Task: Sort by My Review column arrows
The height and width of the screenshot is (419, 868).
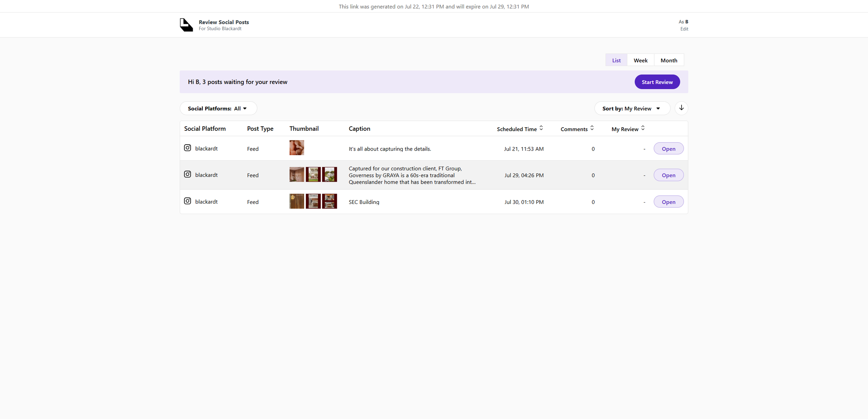Action: click(x=643, y=128)
